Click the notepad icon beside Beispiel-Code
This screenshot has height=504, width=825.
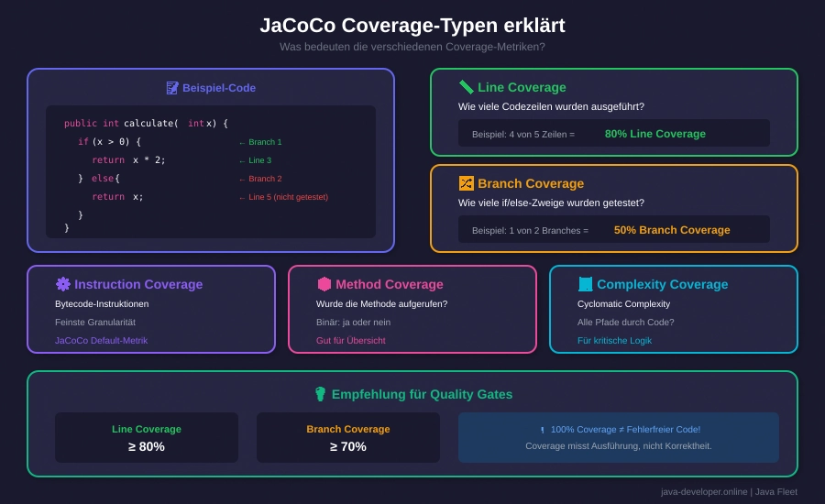pos(172,88)
